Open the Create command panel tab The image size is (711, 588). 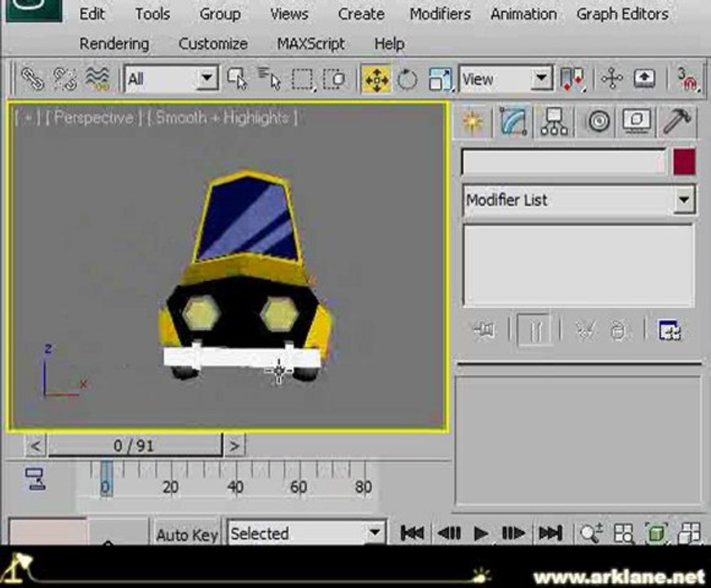click(472, 122)
